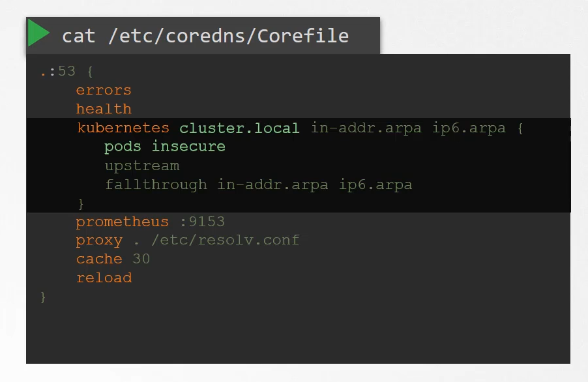Viewport: 588px width, 382px height.
Task: Click the closing brace of kubernetes block
Action: click(x=81, y=203)
